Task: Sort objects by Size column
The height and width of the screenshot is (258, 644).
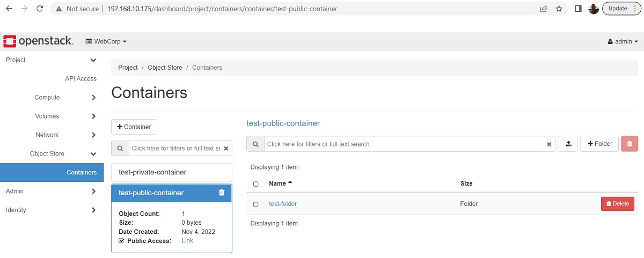Action: 466,183
